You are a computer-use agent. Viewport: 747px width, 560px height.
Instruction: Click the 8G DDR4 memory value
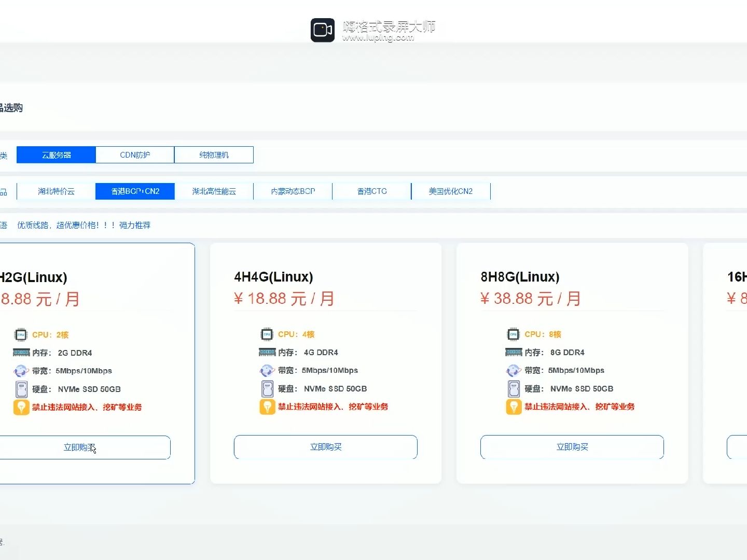coord(567,353)
